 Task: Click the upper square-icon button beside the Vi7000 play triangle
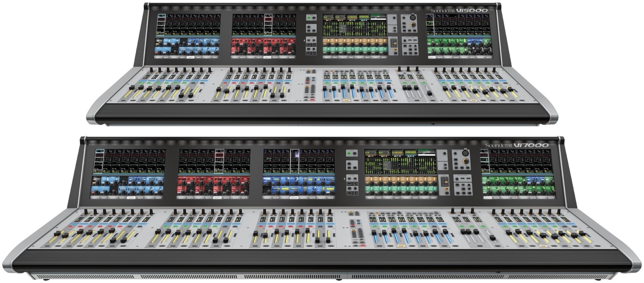click(349, 184)
